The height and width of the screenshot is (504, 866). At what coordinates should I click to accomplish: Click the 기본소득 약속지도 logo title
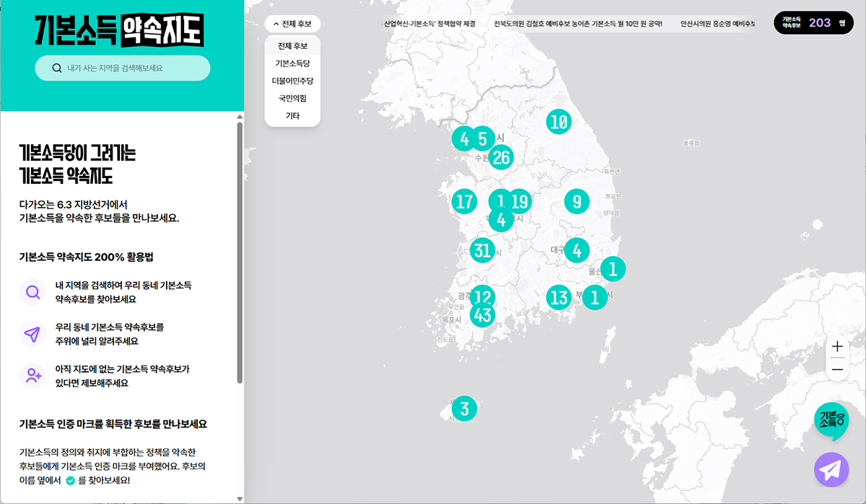(x=119, y=30)
